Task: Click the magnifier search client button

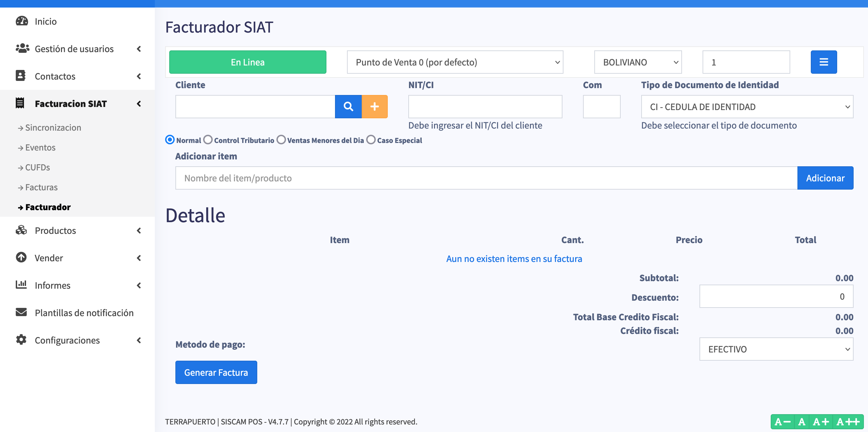Action: 348,107
